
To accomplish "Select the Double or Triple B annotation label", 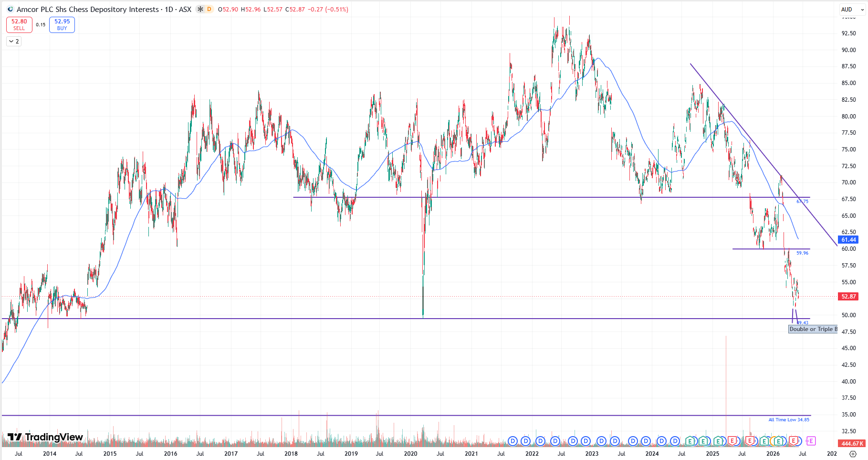I will [813, 329].
